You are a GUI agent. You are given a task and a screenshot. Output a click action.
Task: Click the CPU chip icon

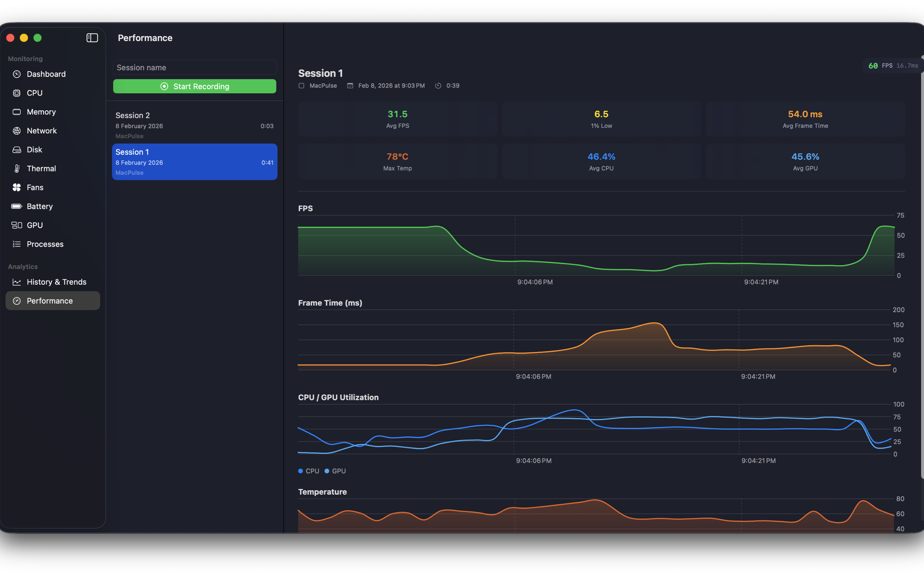(x=17, y=93)
